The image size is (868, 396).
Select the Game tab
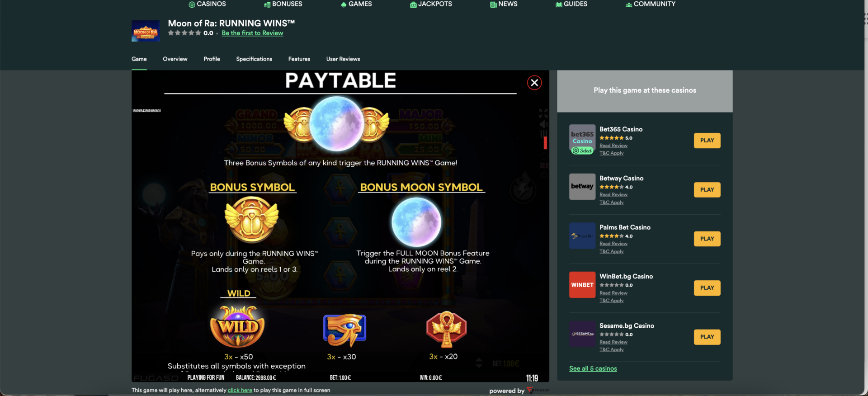(x=139, y=59)
